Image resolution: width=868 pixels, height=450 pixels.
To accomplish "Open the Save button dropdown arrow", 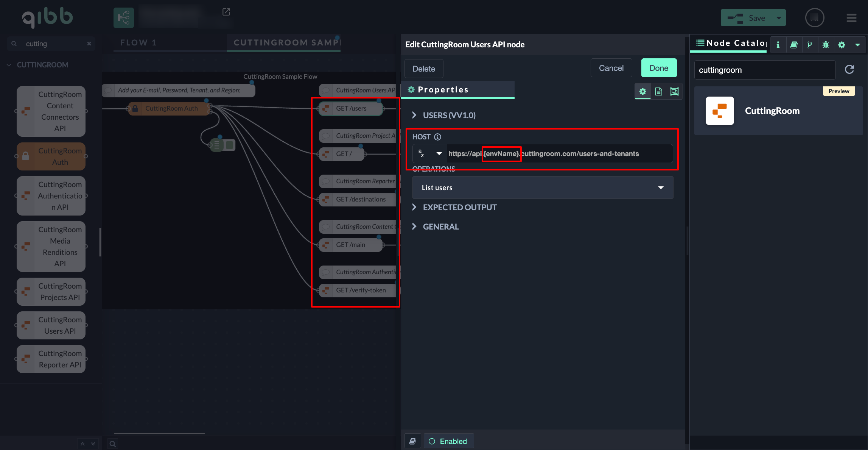I will [x=779, y=18].
